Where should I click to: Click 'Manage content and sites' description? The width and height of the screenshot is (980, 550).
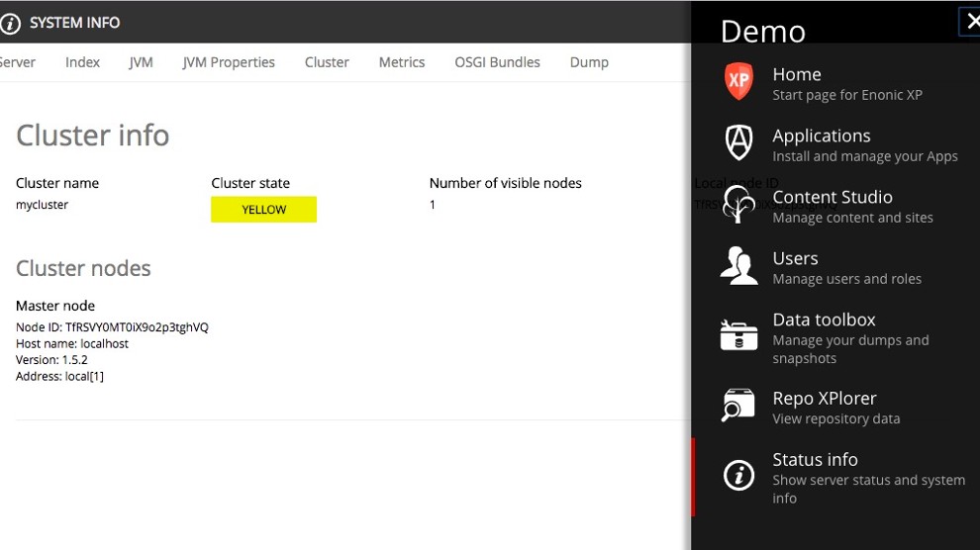click(852, 218)
